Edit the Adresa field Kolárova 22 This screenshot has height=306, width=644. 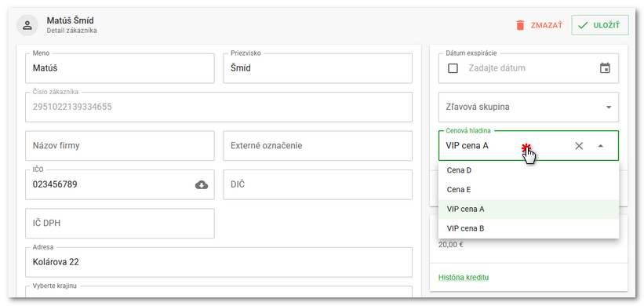click(x=219, y=262)
